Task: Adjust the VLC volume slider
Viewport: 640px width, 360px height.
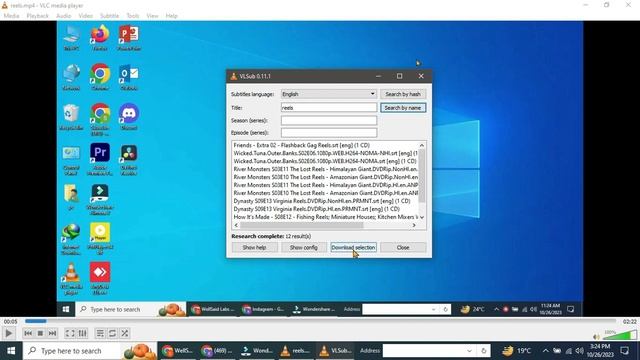Action: (x=620, y=335)
